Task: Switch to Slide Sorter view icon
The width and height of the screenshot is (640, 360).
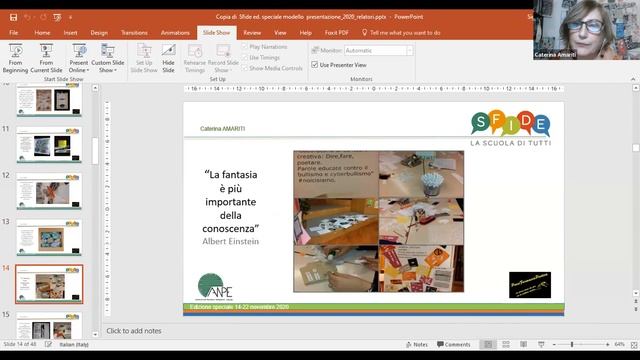Action: click(506, 344)
